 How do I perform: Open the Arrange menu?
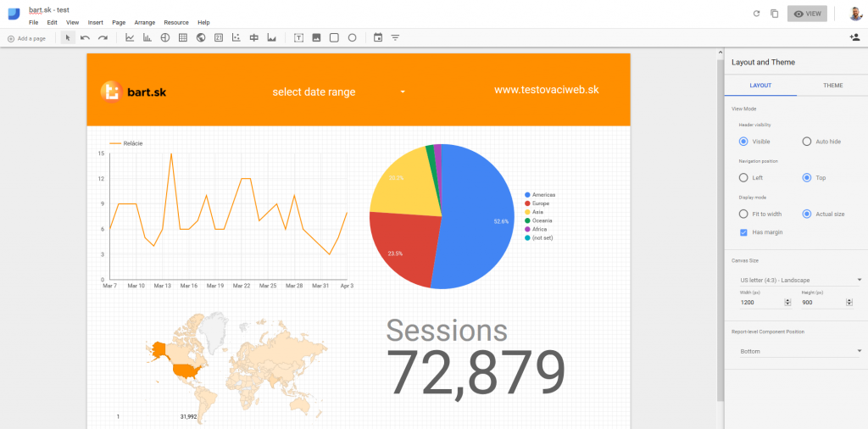click(144, 22)
